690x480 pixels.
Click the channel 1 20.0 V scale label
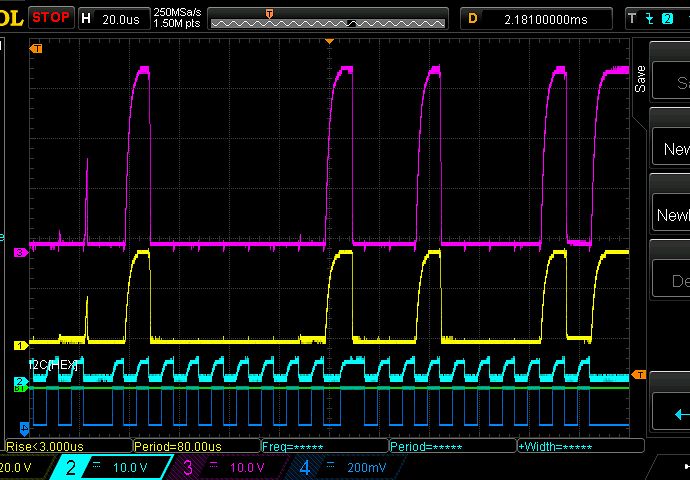(16, 468)
